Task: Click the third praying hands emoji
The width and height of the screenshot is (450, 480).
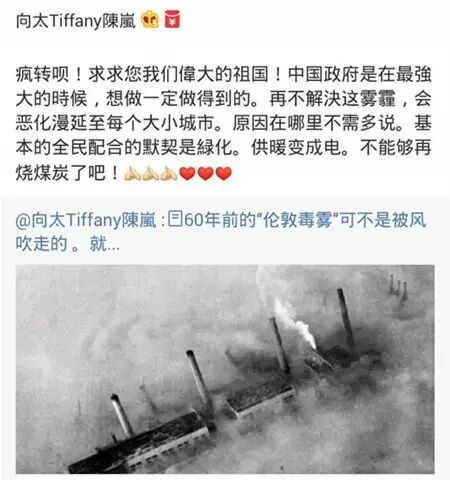Action: point(168,173)
